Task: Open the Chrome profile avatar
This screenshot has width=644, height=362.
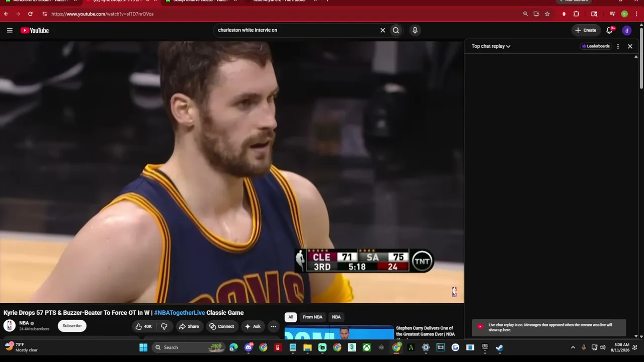Action: coord(624,14)
